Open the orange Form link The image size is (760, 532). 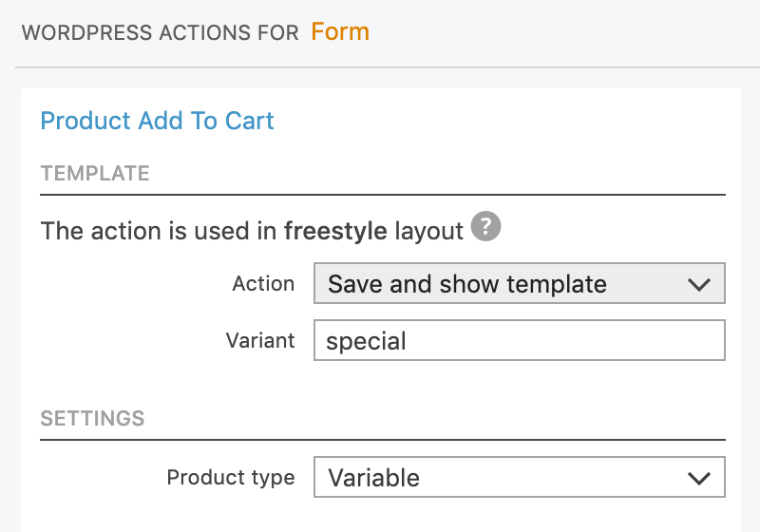pos(340,32)
